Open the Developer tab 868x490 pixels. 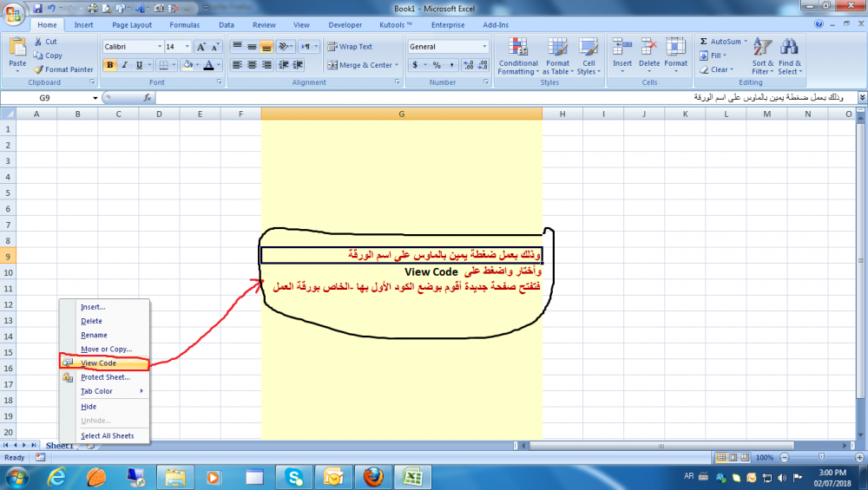pos(345,25)
